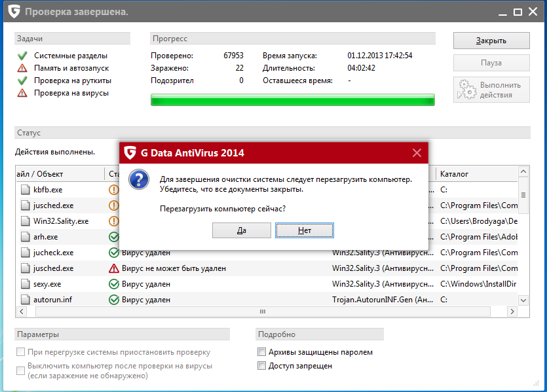This screenshot has width=547, height=392.
Task: Click the resize grip in window corner
Action: (536, 383)
